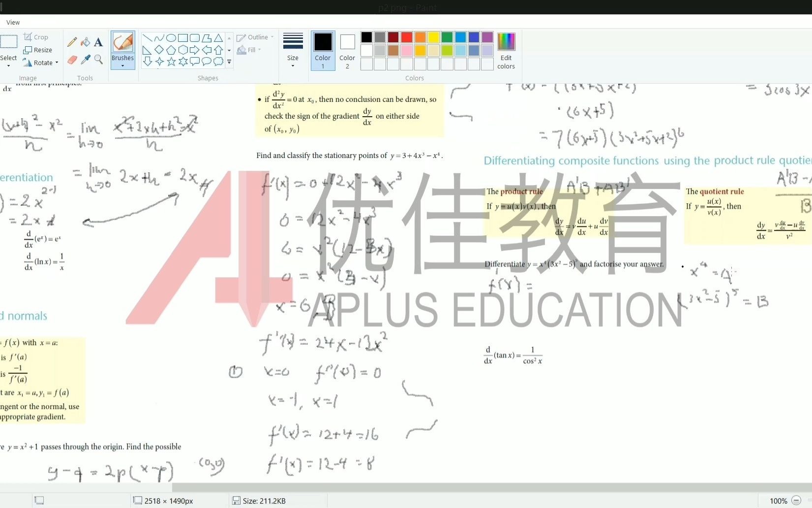Image resolution: width=812 pixels, height=508 pixels.
Task: Select the Magnifier tool
Action: click(98, 60)
